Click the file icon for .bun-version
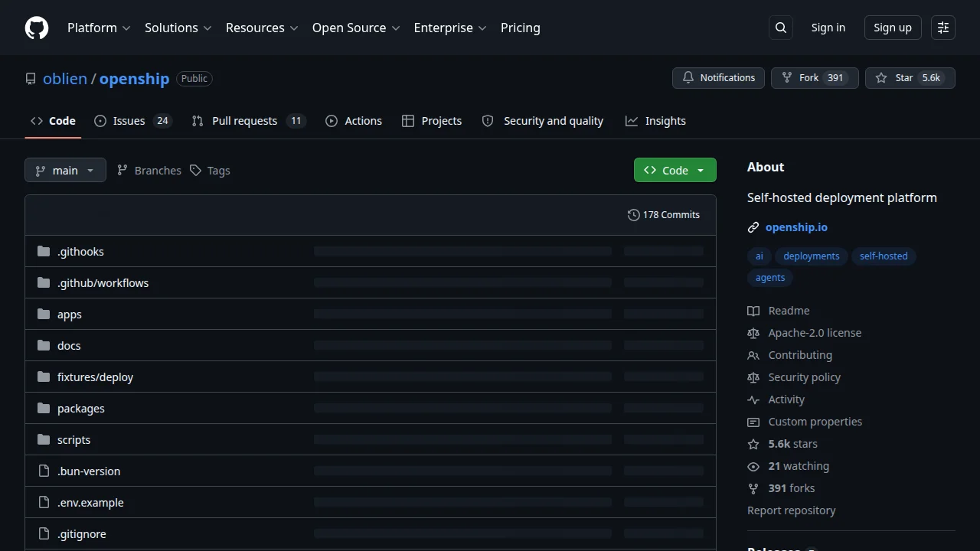 click(x=44, y=471)
